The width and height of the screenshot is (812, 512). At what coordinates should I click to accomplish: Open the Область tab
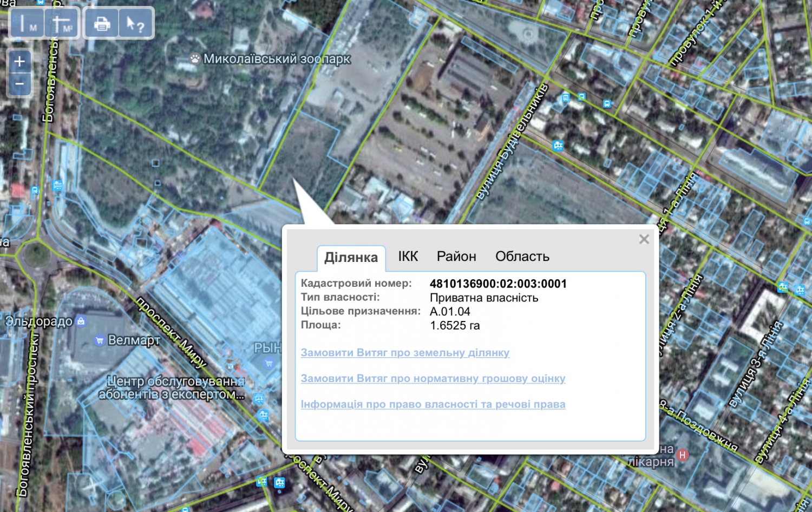tap(522, 257)
